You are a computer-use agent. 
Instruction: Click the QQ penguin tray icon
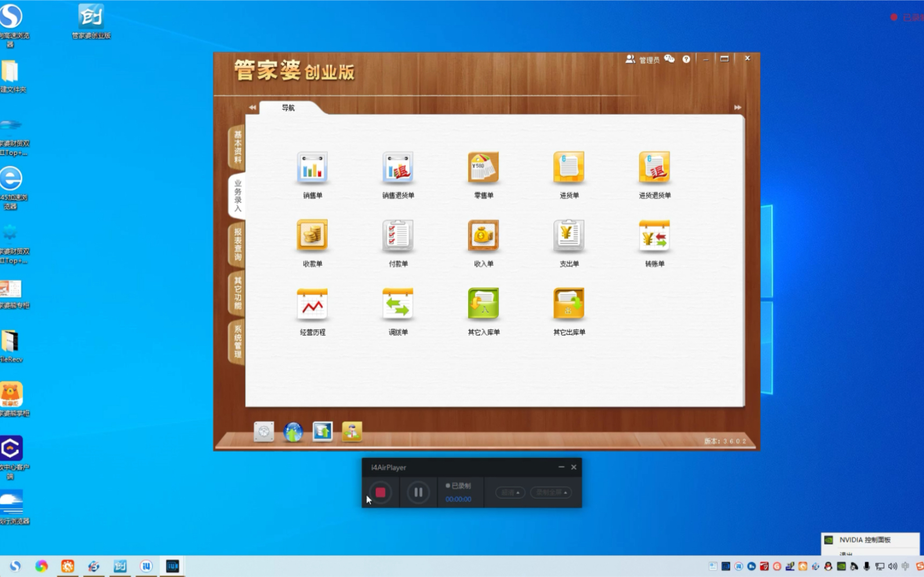tap(828, 567)
